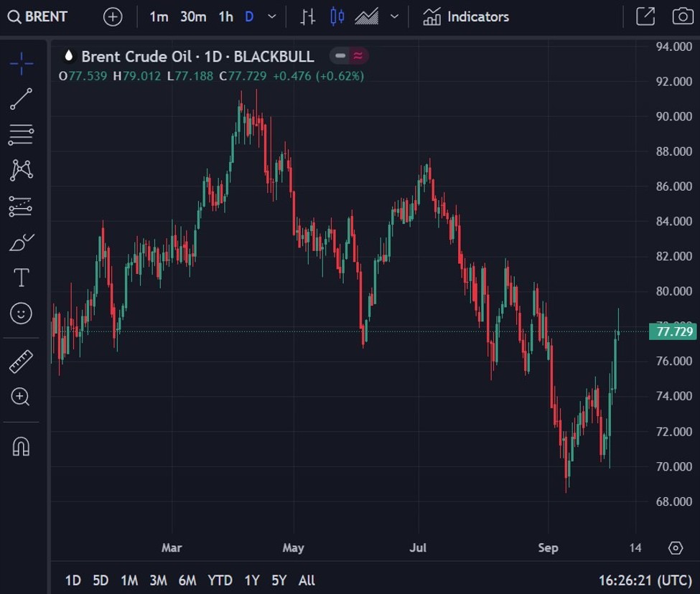The height and width of the screenshot is (594, 700).
Task: Toggle the approximate data pill near BLACKBULL
Action: [357, 56]
